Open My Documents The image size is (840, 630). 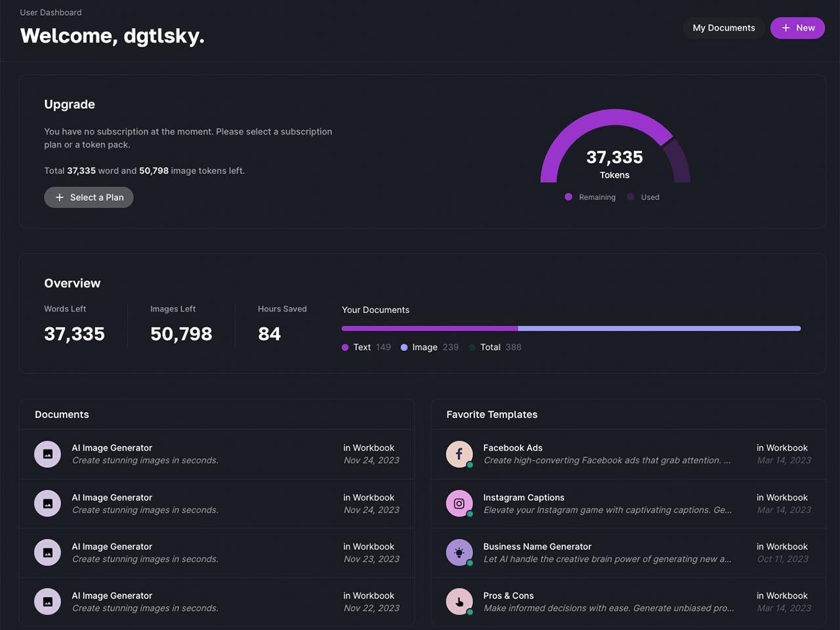point(723,28)
